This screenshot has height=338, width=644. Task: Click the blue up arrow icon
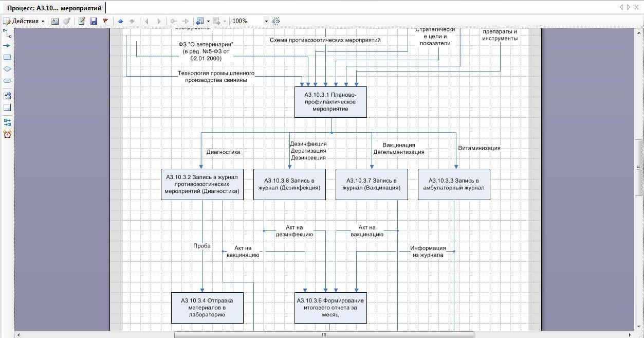click(x=120, y=21)
